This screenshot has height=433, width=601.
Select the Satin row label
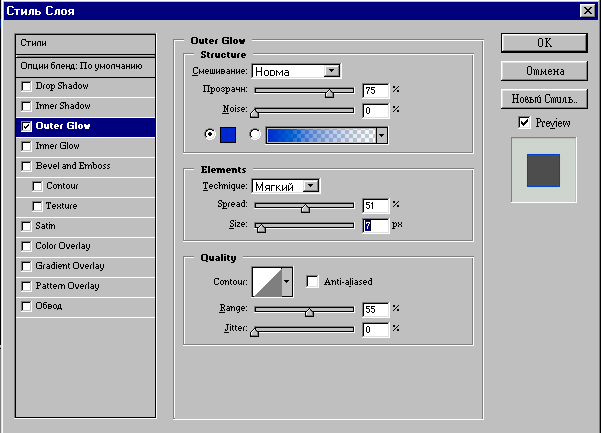coord(46,226)
